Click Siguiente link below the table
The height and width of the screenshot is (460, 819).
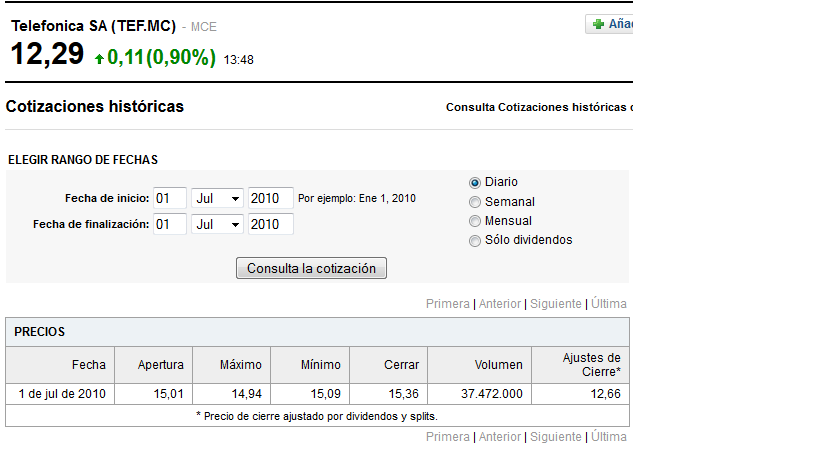pos(556,437)
